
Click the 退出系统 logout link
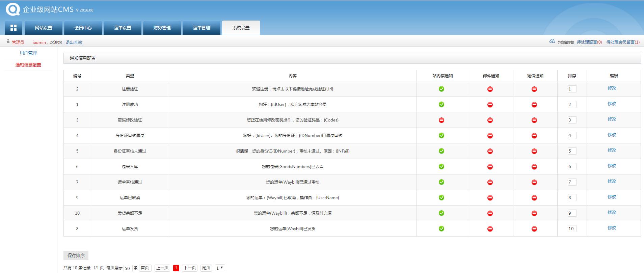pyautogui.click(x=74, y=43)
